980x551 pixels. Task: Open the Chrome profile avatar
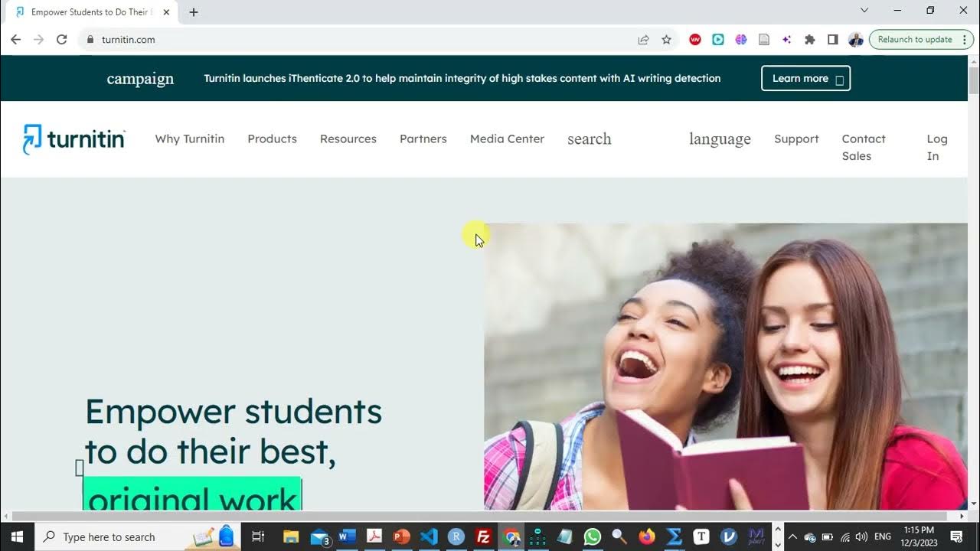856,40
